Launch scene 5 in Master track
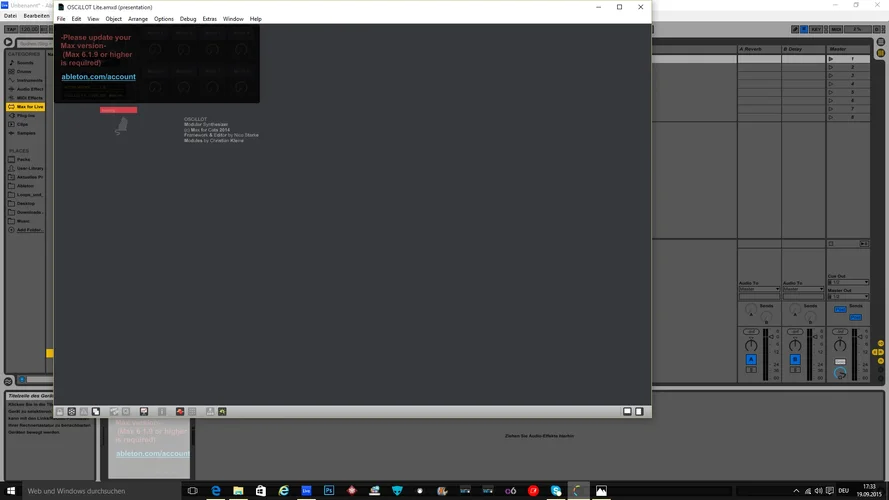 click(831, 92)
